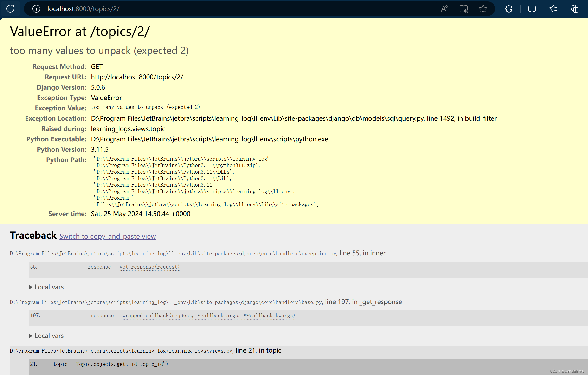
Task: Click the browser refresh icon
Action: [10, 9]
